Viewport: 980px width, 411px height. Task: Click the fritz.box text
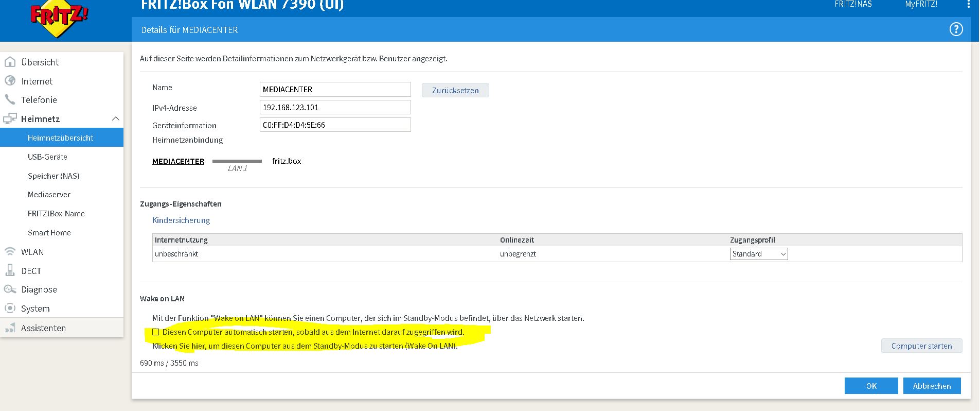pyautogui.click(x=287, y=161)
